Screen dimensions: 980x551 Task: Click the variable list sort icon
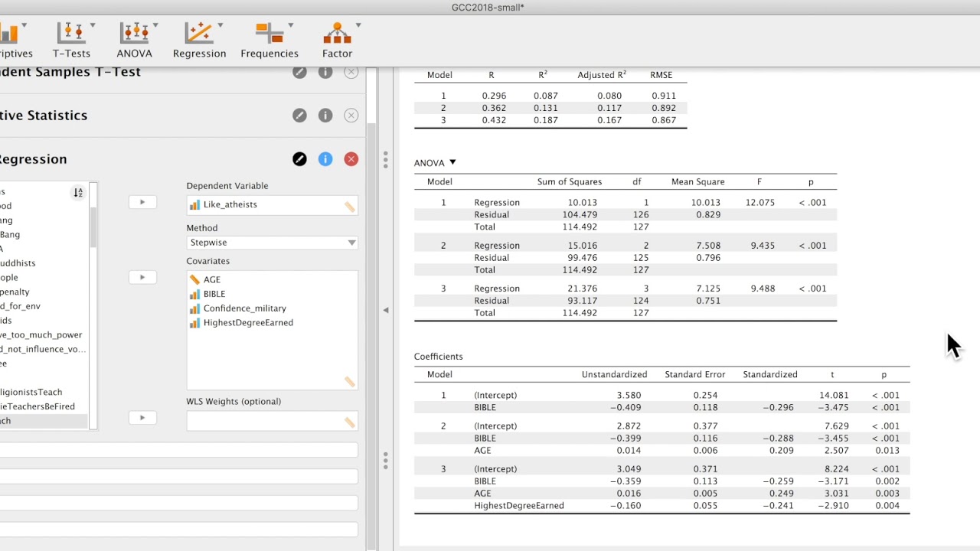coord(78,193)
